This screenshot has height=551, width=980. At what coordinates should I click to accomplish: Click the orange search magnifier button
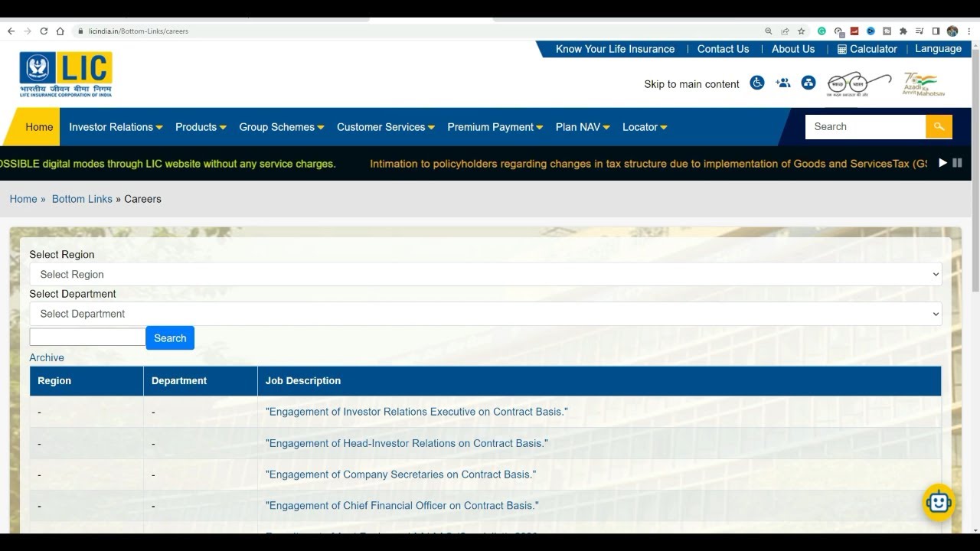(x=939, y=126)
